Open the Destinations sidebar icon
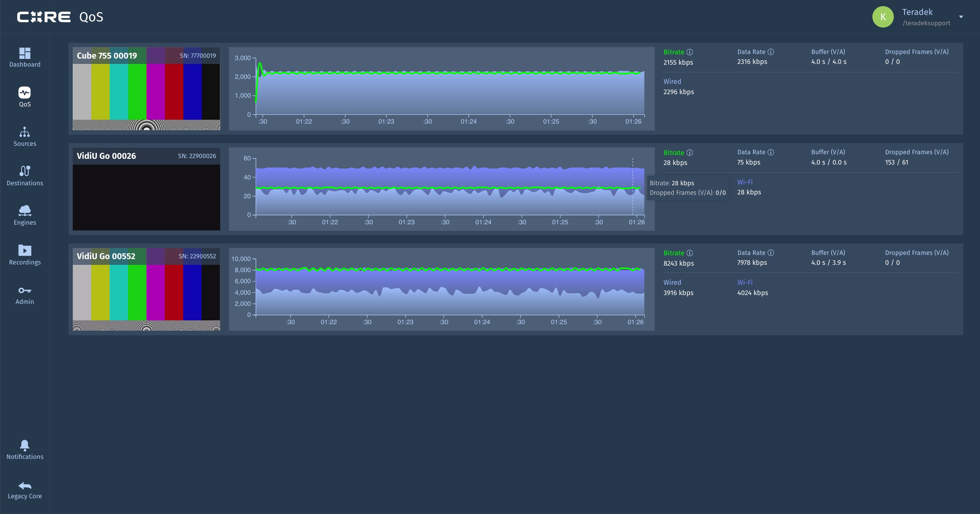 [25, 171]
